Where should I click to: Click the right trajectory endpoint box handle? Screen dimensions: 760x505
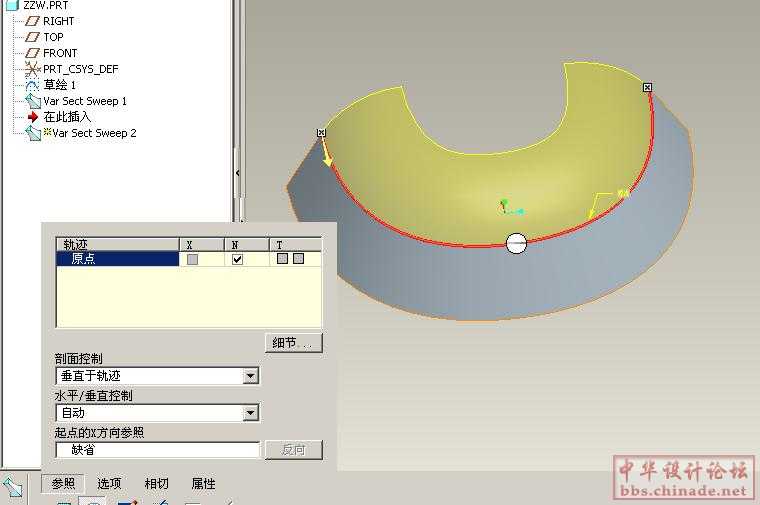[x=648, y=87]
